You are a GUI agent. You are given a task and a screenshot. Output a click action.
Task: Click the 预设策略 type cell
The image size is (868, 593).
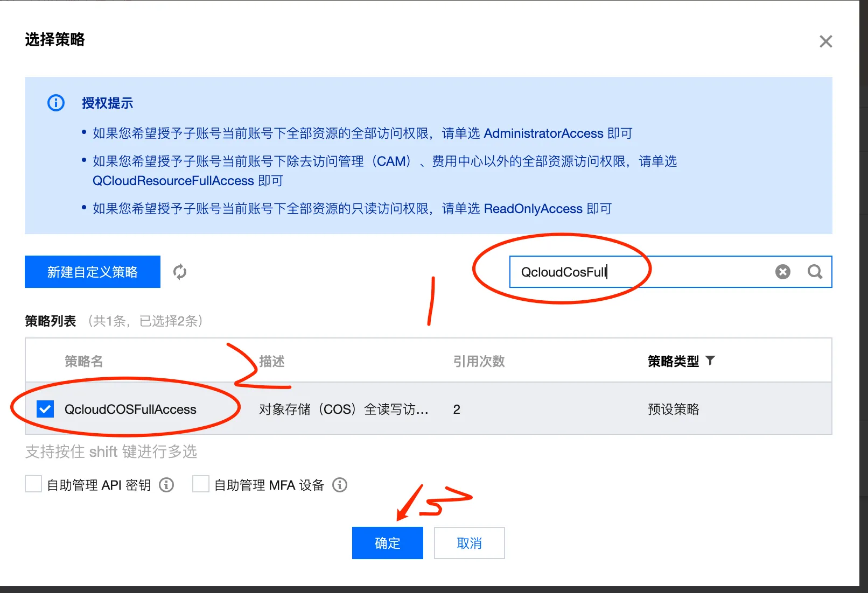[674, 410]
